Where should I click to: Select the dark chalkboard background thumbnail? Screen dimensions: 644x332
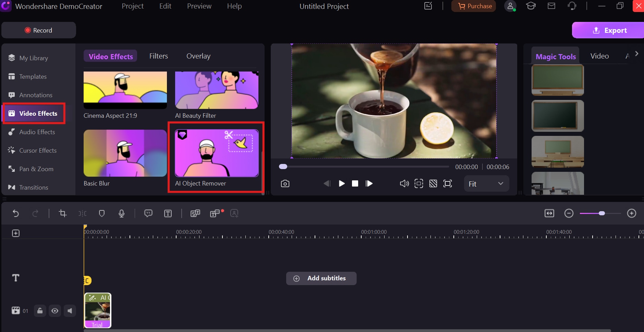[x=558, y=116]
